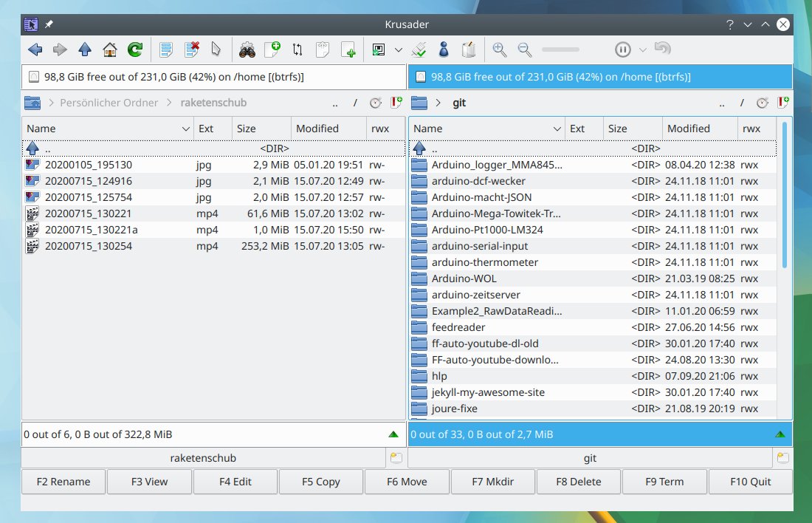The height and width of the screenshot is (523, 812).
Task: Select the jekyll-my-awesome-site folder
Action: click(593, 392)
